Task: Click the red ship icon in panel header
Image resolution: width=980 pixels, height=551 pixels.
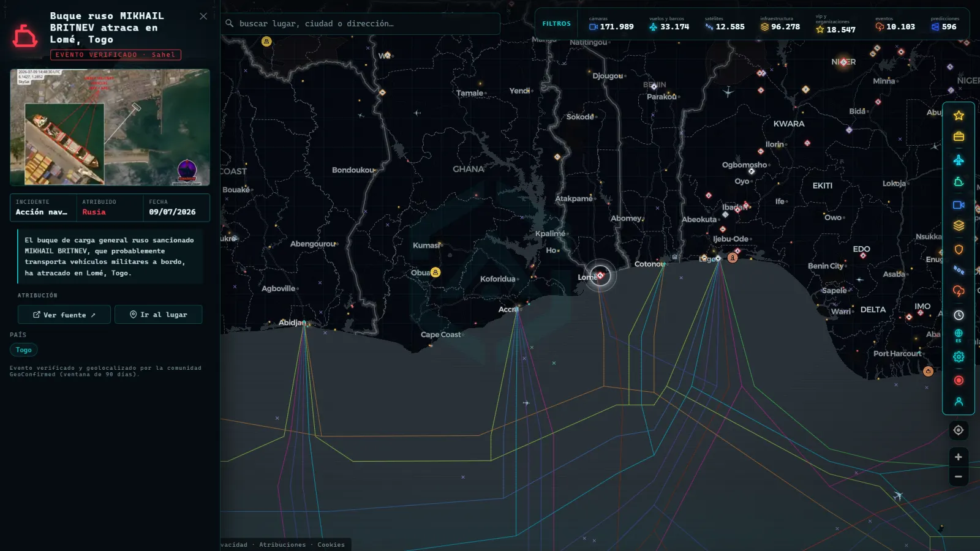Action: (x=25, y=36)
